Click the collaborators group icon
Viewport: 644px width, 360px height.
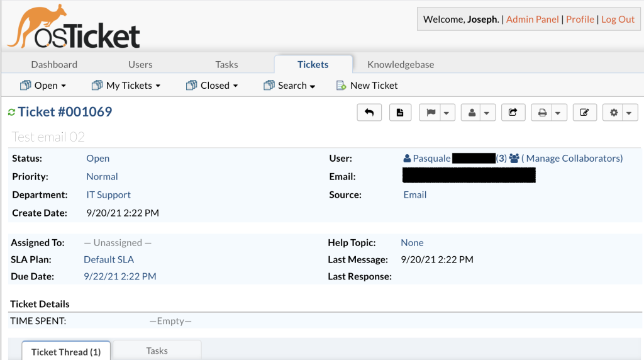(x=514, y=158)
